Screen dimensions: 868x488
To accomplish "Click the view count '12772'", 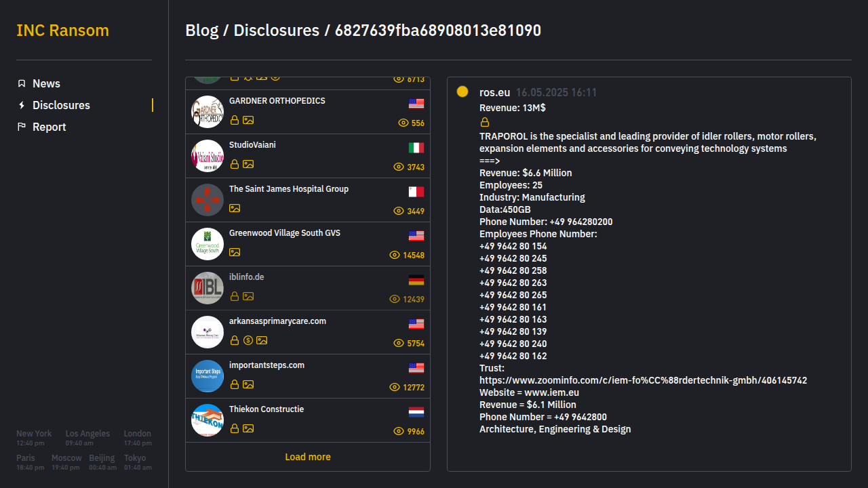I will pos(414,388).
